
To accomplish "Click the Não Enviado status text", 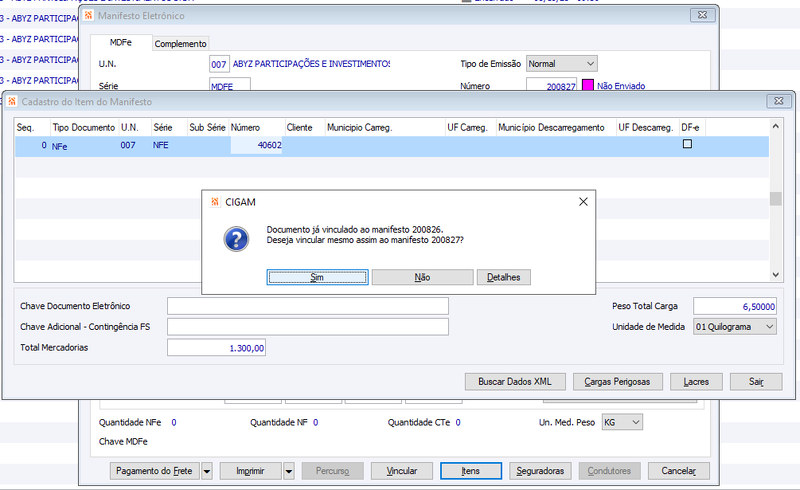I will tap(621, 86).
